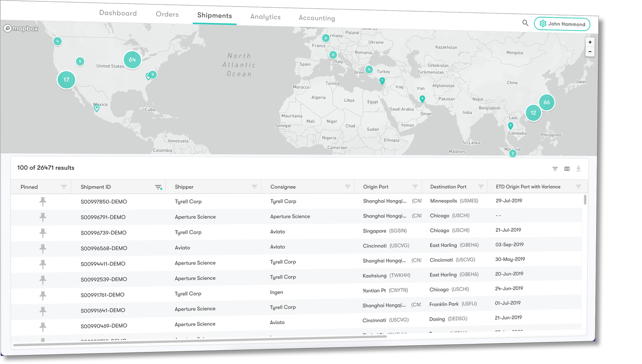The height and width of the screenshot is (364, 642).
Task: Click the teal settings gear beside John Hammond
Action: pyautogui.click(x=543, y=24)
